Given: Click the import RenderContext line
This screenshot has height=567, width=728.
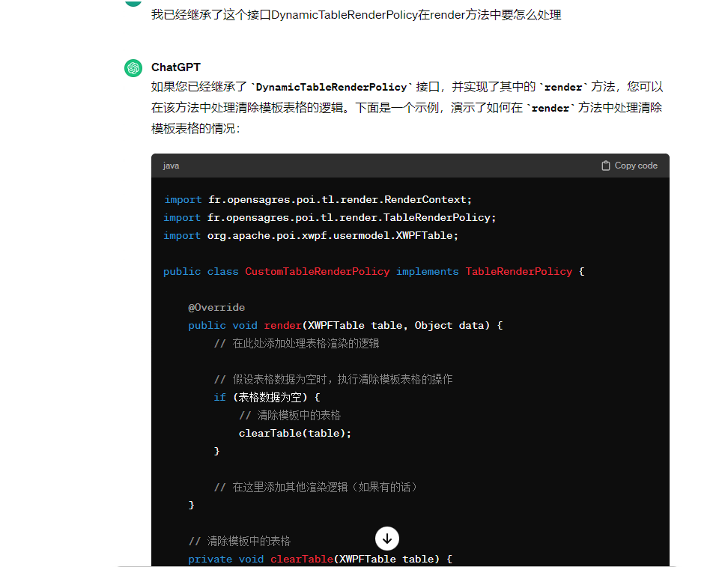Looking at the screenshot, I should tap(318, 200).
